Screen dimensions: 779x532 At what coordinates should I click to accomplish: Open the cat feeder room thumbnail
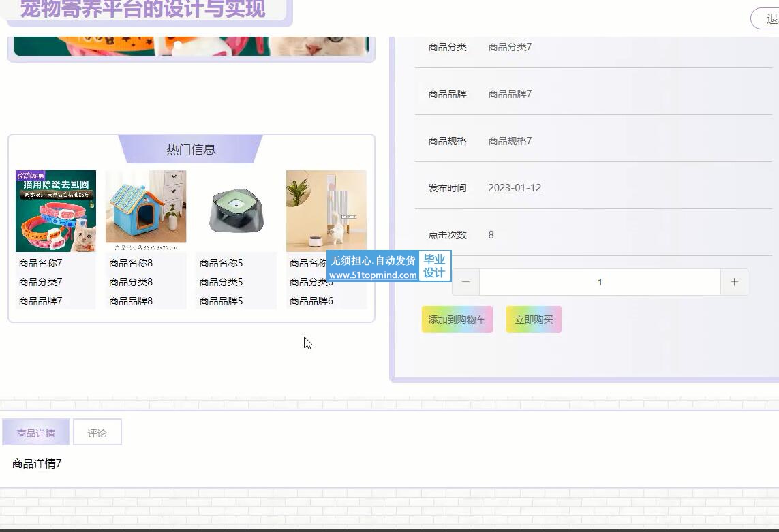coord(326,211)
